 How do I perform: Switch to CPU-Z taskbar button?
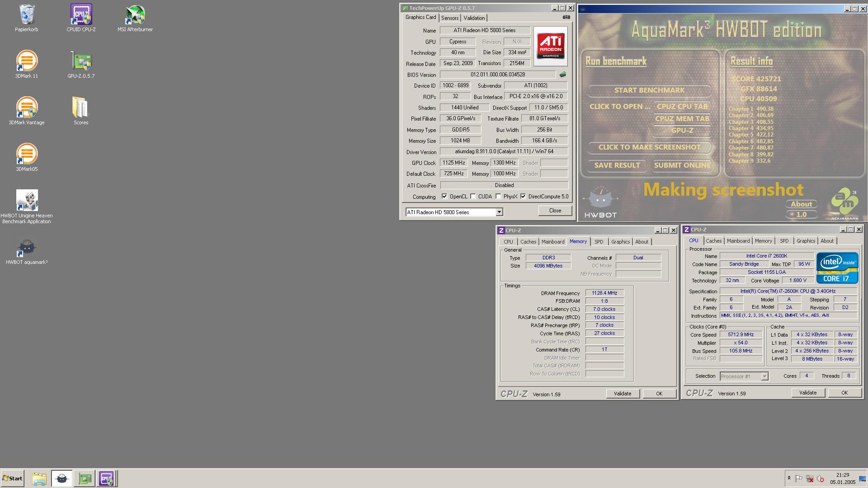tap(107, 479)
